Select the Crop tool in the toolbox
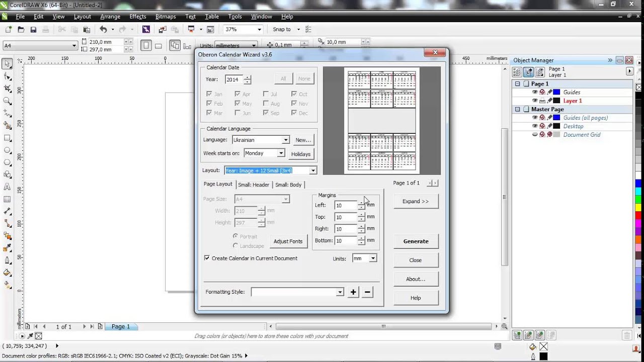Viewport: 644px width, 362px height. tap(7, 88)
